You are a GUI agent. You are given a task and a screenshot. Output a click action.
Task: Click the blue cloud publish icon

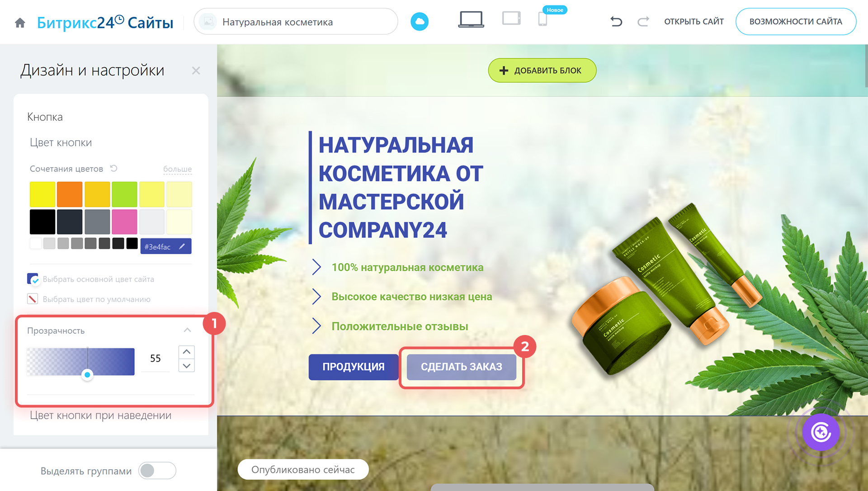tap(419, 22)
